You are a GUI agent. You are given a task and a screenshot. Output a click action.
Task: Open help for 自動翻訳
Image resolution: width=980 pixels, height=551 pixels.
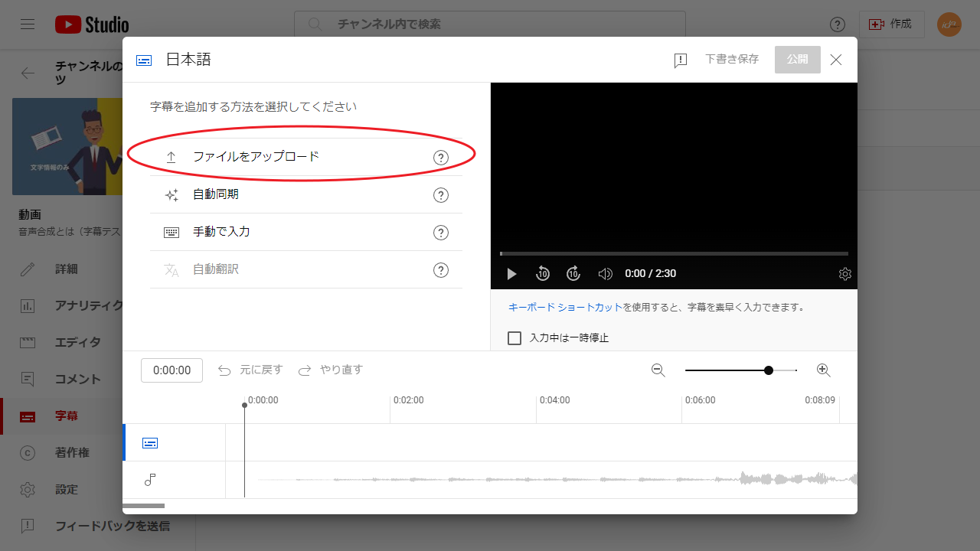point(441,270)
